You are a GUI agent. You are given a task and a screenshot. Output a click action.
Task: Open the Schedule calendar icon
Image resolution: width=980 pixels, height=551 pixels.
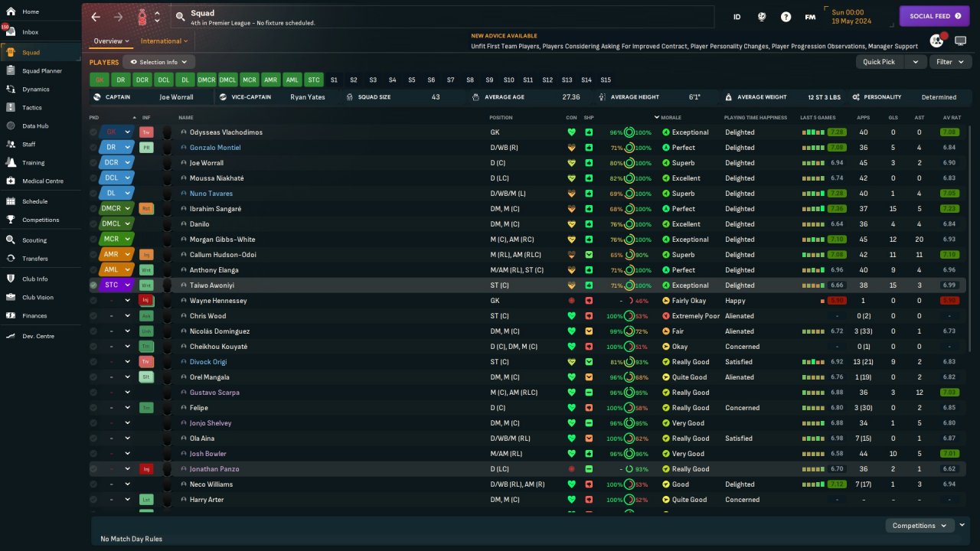click(11, 201)
